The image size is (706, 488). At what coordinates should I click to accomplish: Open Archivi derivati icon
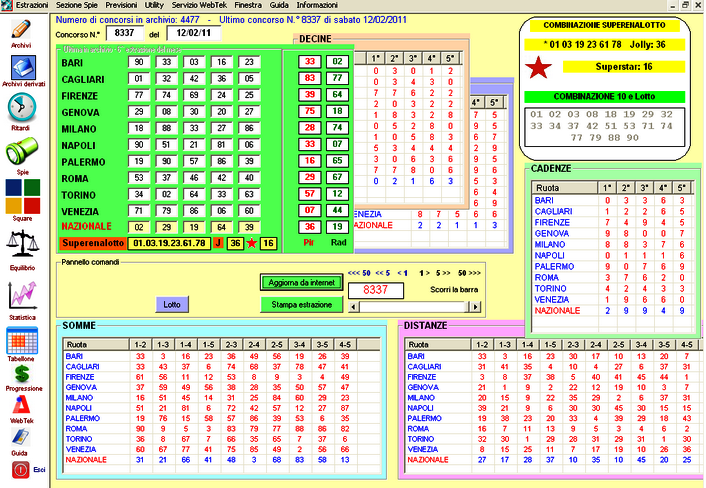click(23, 68)
